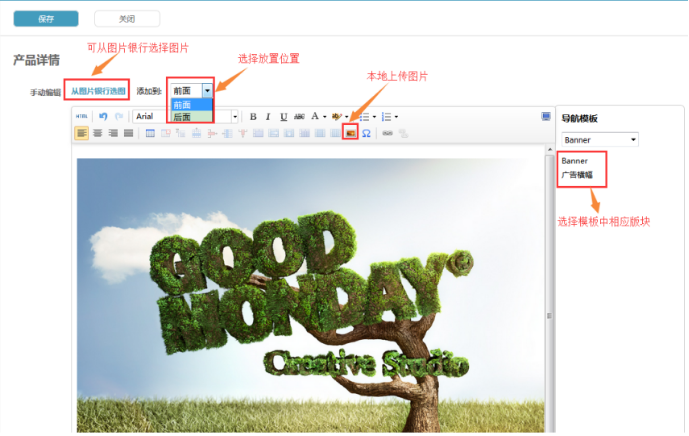Click the insert table icon
Screen dimensions: 689x436
(150, 133)
